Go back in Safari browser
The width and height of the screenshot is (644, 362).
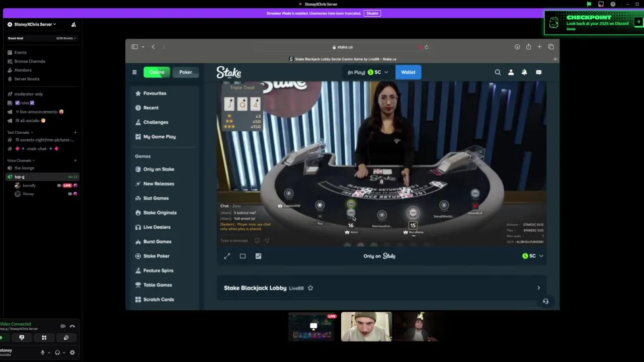click(153, 47)
